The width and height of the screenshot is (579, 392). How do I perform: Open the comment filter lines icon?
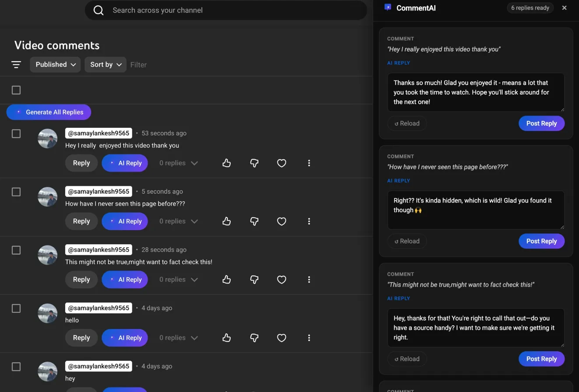tap(16, 65)
